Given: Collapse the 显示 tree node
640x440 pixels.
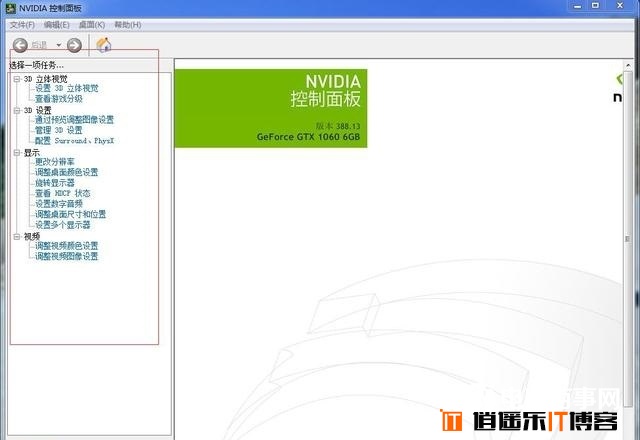Looking at the screenshot, I should point(17,153).
